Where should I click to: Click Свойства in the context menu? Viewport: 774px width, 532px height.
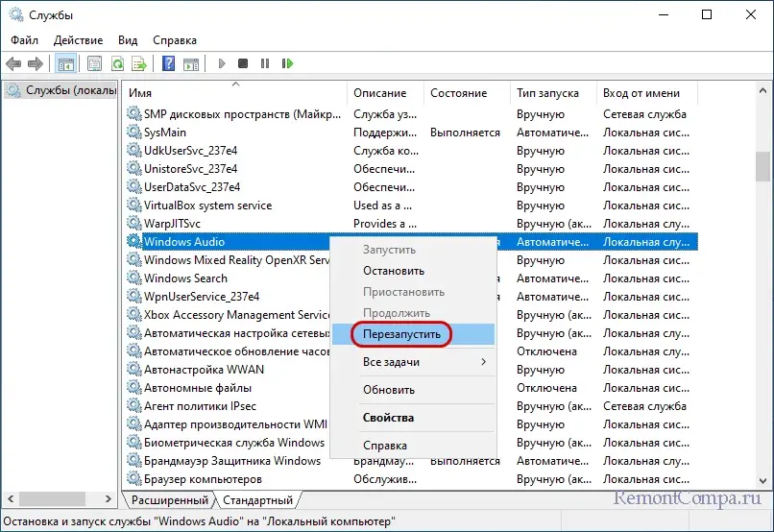[x=388, y=418]
